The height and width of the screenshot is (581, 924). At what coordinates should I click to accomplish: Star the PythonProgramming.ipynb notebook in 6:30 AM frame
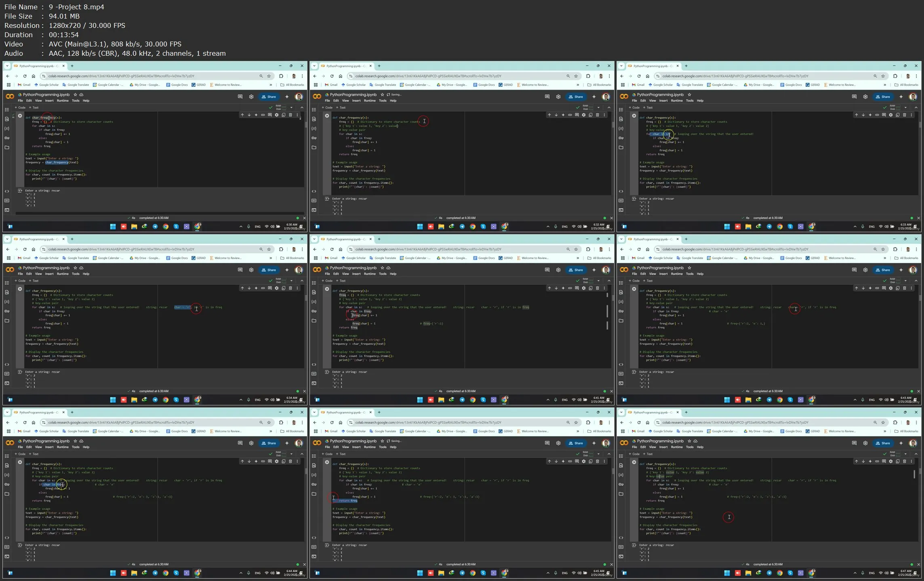pyautogui.click(x=75, y=94)
